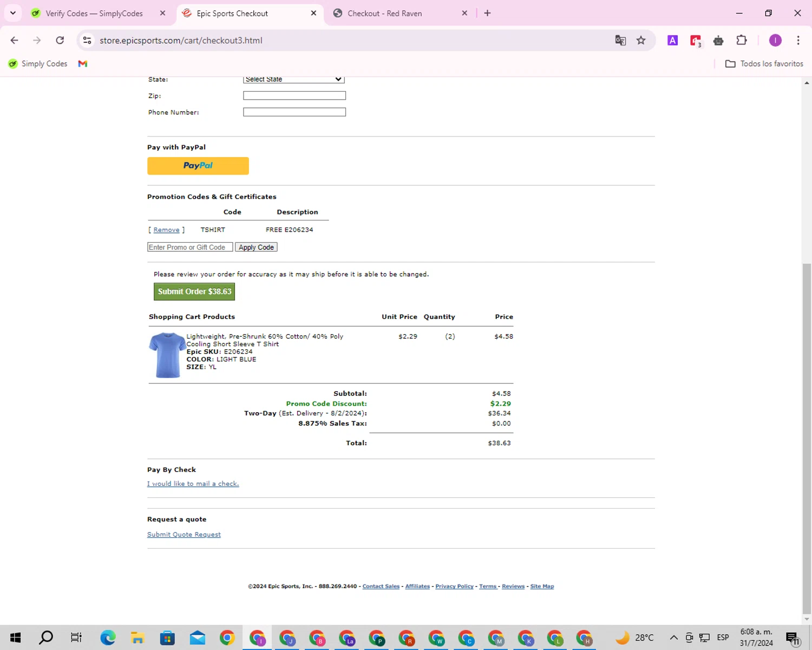
Task: Click the address bar URL
Action: [181, 41]
